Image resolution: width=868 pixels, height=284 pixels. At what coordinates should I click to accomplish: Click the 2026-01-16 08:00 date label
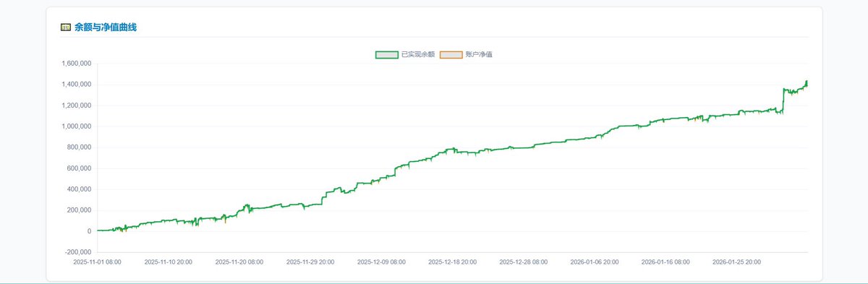(665, 262)
